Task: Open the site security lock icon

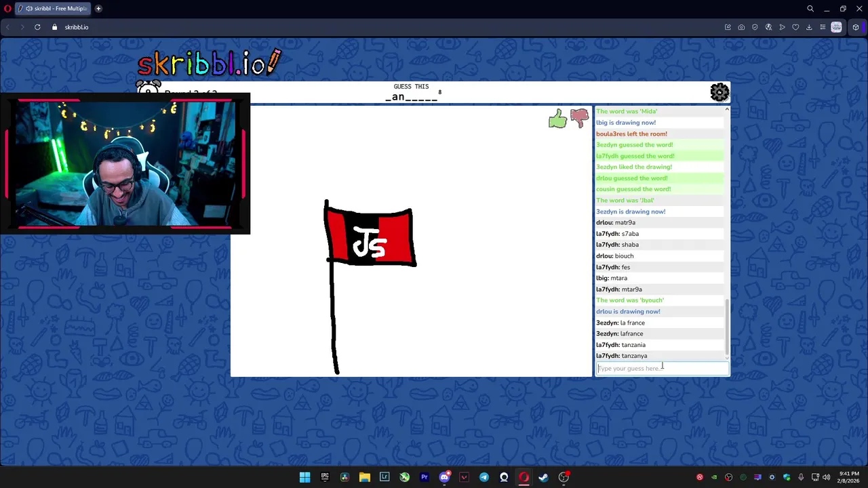Action: [x=55, y=27]
